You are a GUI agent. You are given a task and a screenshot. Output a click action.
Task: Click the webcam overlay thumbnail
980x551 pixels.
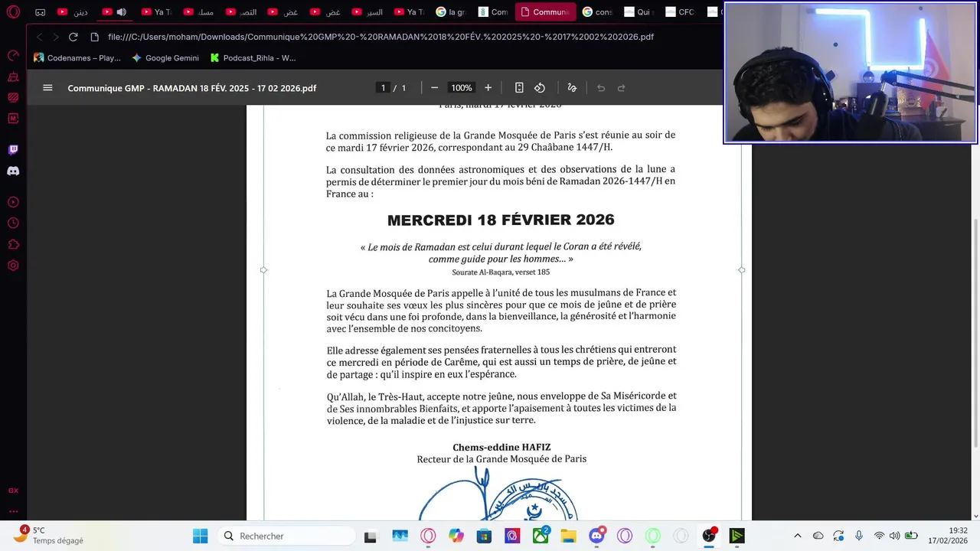tap(850, 73)
